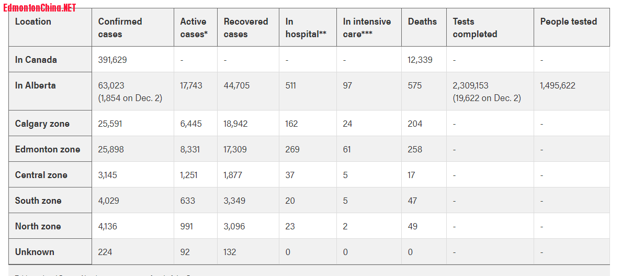Image resolution: width=644 pixels, height=276 pixels.
Task: Click Edmonton recovered cases value 17,309
Action: pos(235,149)
